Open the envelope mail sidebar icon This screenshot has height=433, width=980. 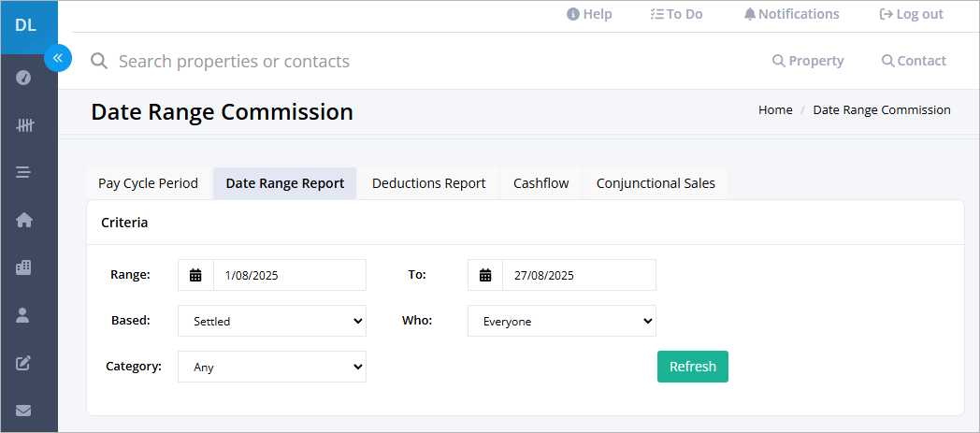23,411
